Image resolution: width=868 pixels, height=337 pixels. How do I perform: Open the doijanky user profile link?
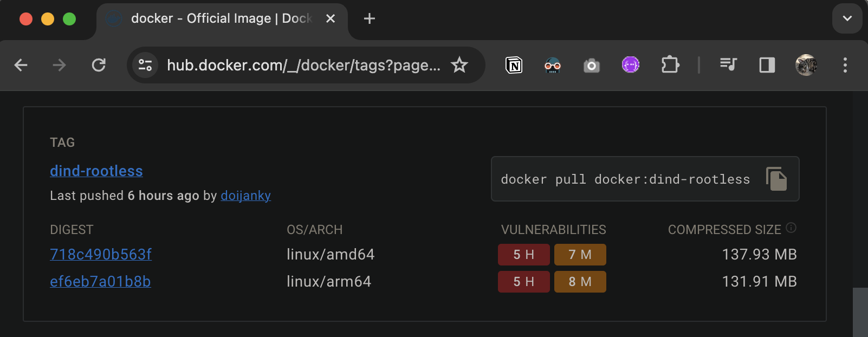[x=245, y=196]
